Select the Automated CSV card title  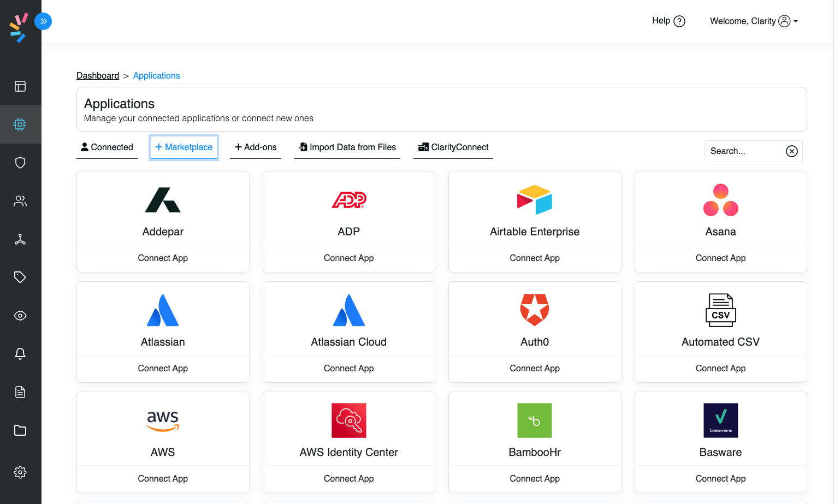721,342
